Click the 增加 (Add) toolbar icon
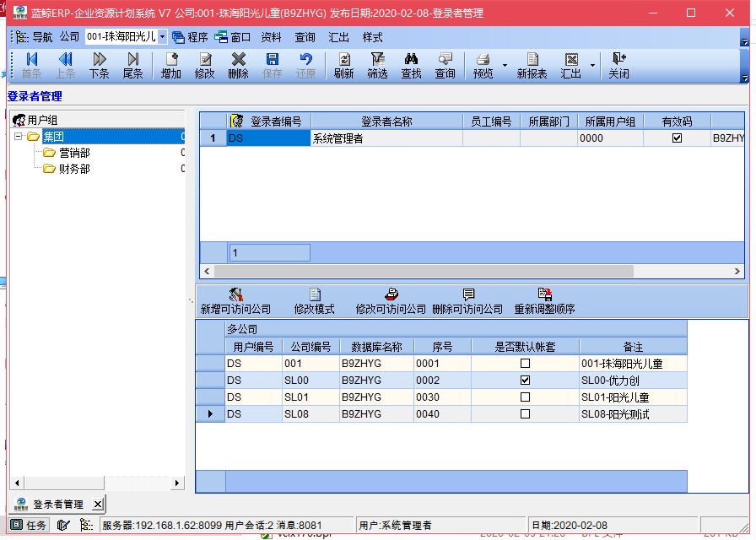The width and height of the screenshot is (756, 540). point(171,61)
